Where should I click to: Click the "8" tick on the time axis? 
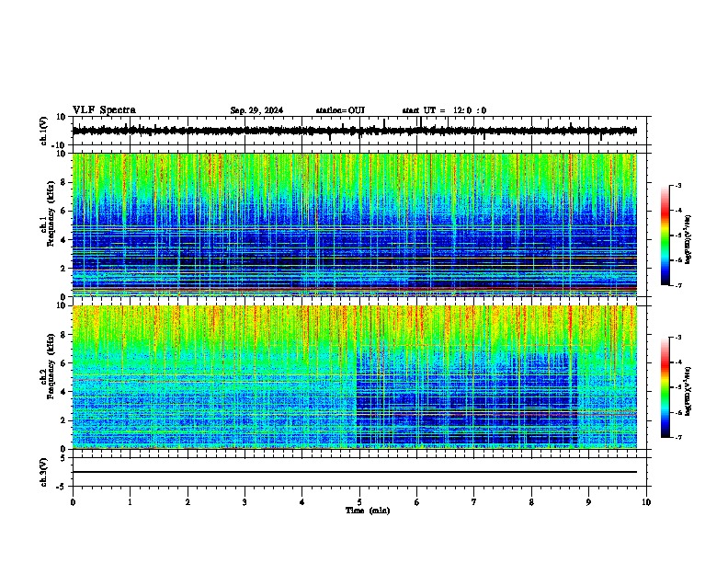[x=531, y=502]
